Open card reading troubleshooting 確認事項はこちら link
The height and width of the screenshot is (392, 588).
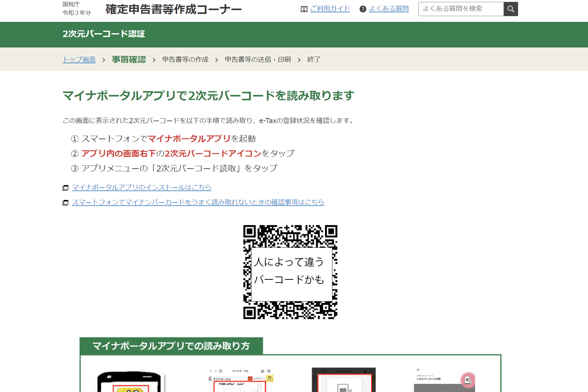[x=198, y=202]
